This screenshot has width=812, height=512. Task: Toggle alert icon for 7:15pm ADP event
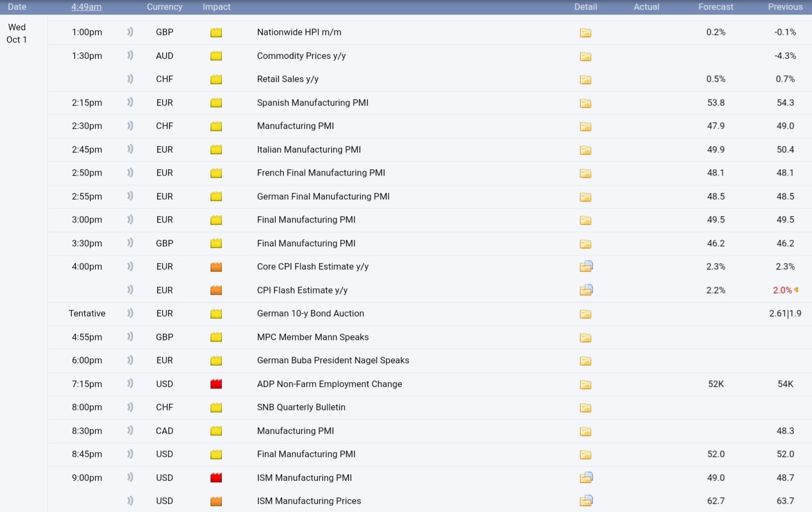[130, 384]
